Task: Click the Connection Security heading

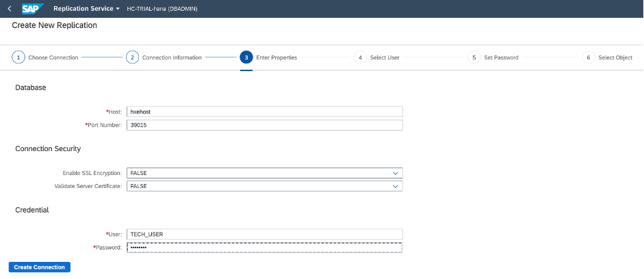Action: [48, 148]
